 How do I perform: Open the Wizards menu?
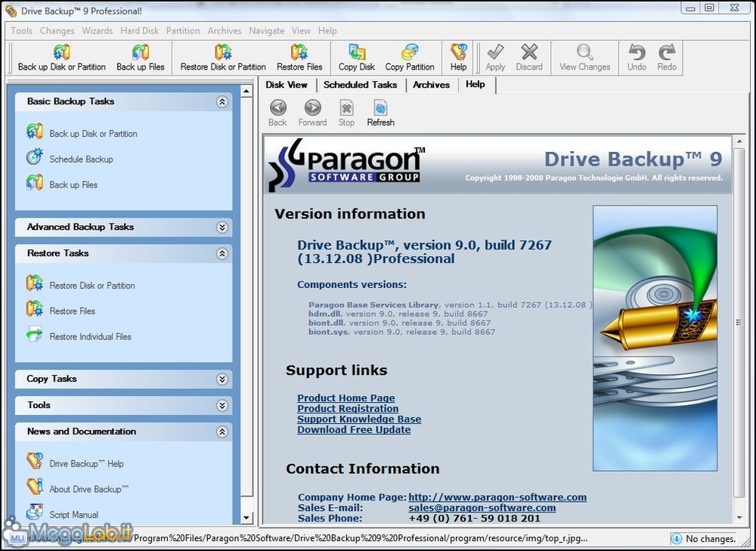(97, 31)
